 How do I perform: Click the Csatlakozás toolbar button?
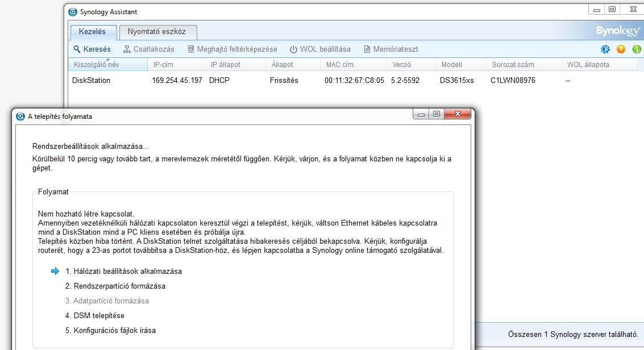pos(149,49)
